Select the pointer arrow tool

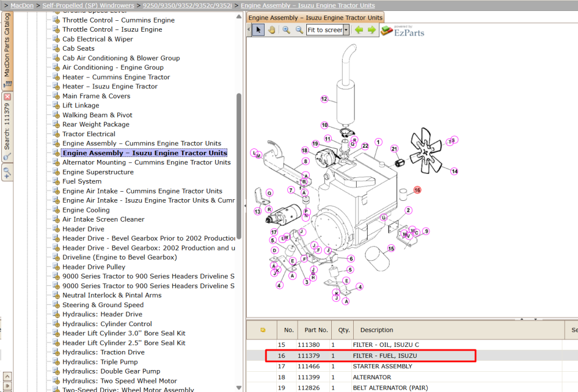pos(258,30)
